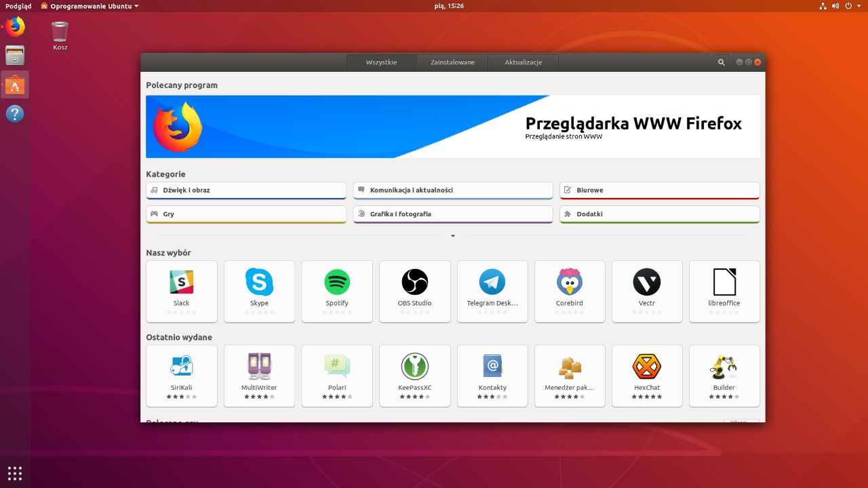Open the Dodatki category
The width and height of the screenshot is (868, 488).
pyautogui.click(x=660, y=214)
